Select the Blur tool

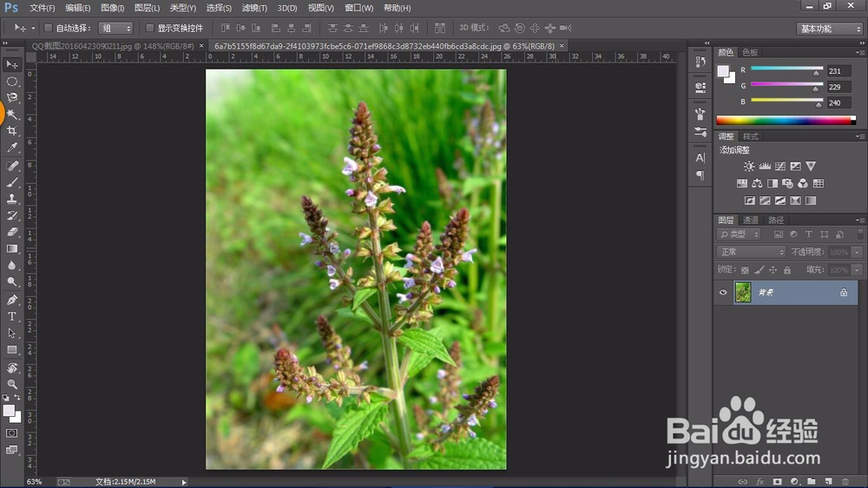pos(11,266)
